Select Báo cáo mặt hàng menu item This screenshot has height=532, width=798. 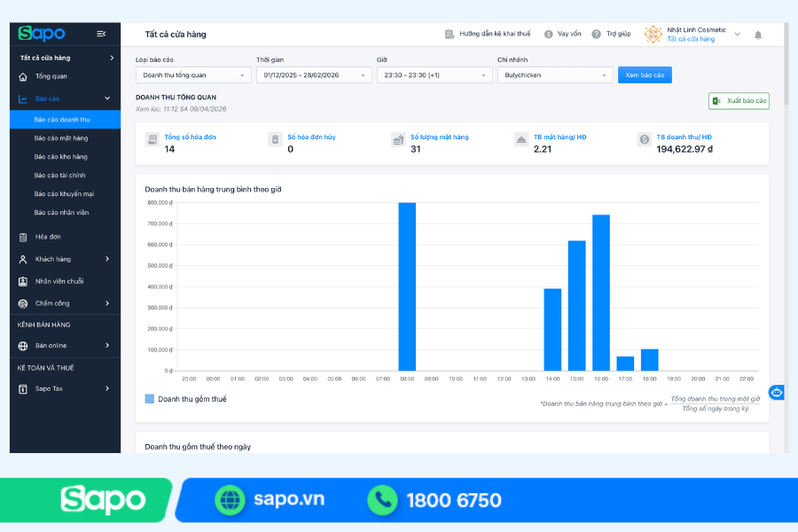click(x=61, y=138)
